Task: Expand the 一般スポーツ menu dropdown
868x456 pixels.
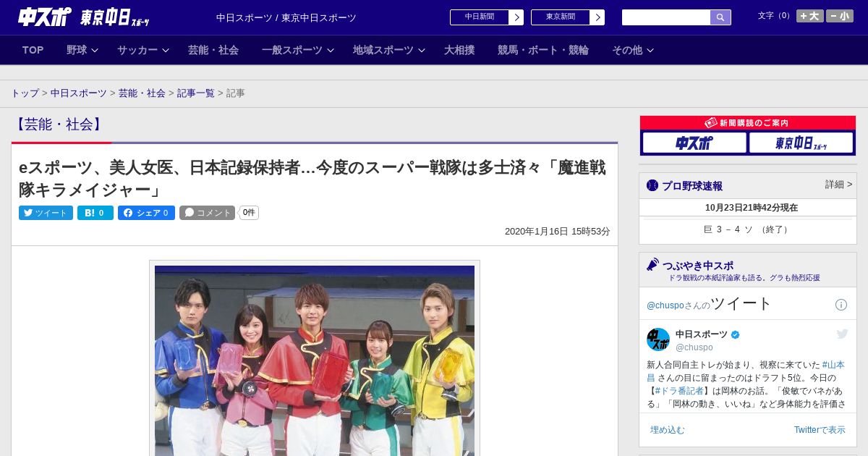Action: (x=298, y=50)
